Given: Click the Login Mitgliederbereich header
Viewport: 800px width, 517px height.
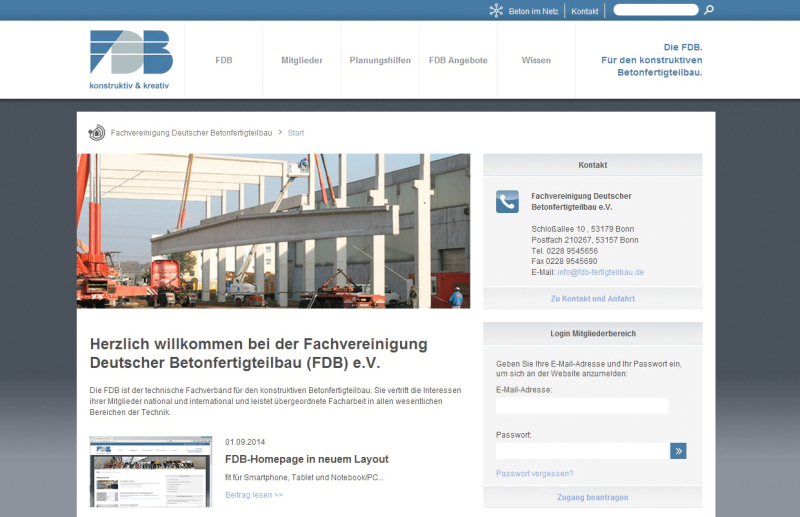Looking at the screenshot, I should 593,333.
